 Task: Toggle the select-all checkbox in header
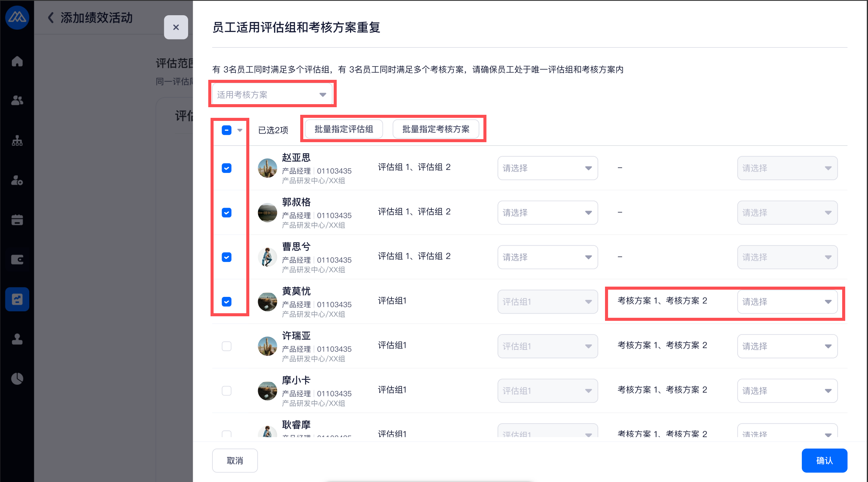[227, 130]
